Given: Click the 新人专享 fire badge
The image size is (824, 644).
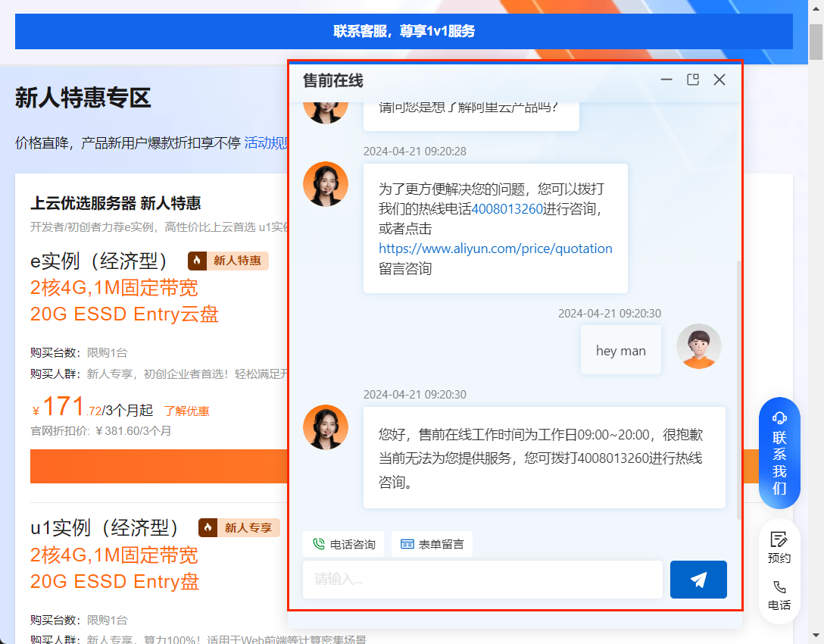Looking at the screenshot, I should pos(239,527).
